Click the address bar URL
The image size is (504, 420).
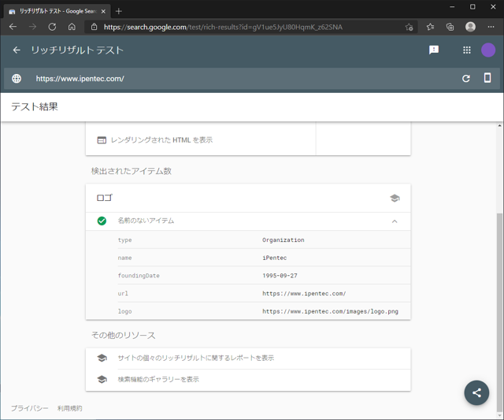(x=223, y=27)
